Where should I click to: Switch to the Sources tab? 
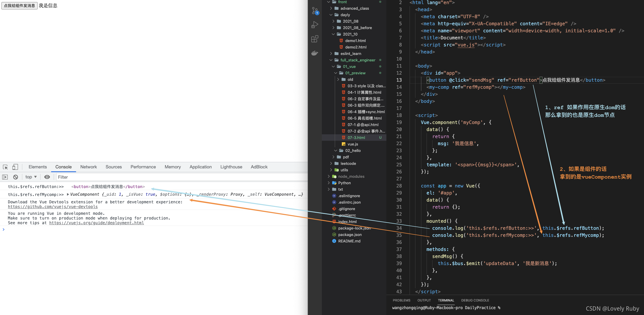tap(114, 167)
